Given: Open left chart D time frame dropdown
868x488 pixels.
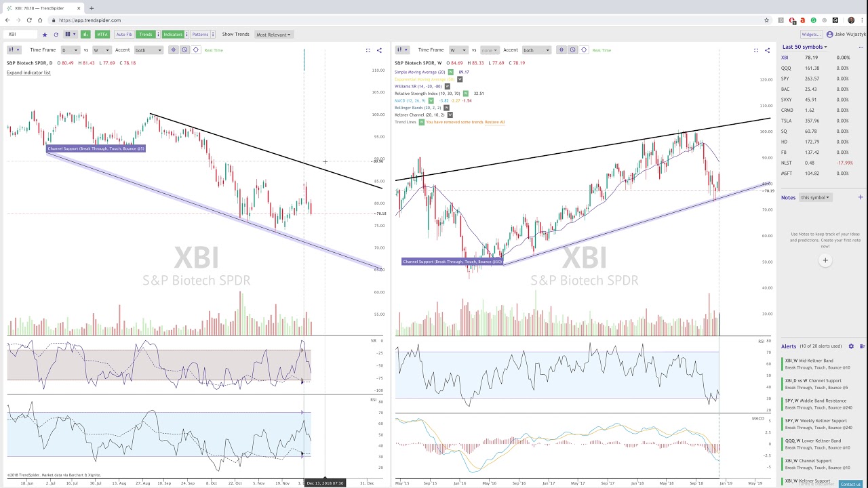Looking at the screenshot, I should 71,50.
